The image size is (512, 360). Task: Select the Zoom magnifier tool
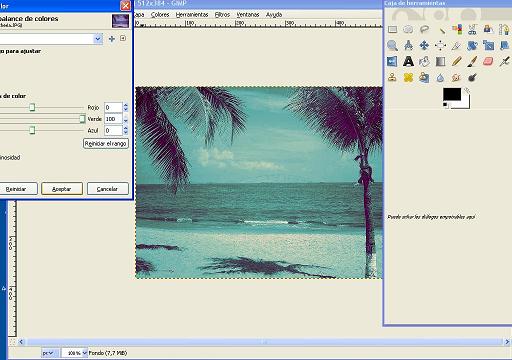tap(392, 45)
